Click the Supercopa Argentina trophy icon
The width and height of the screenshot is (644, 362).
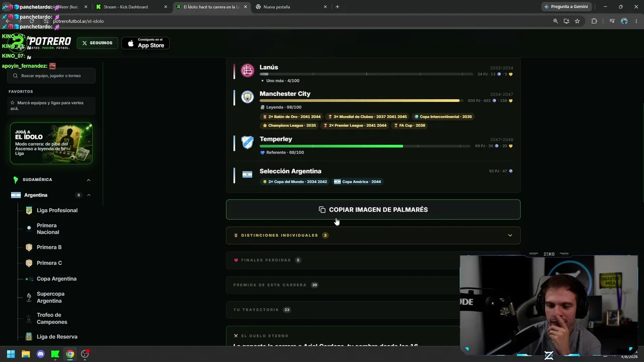[x=29, y=297]
